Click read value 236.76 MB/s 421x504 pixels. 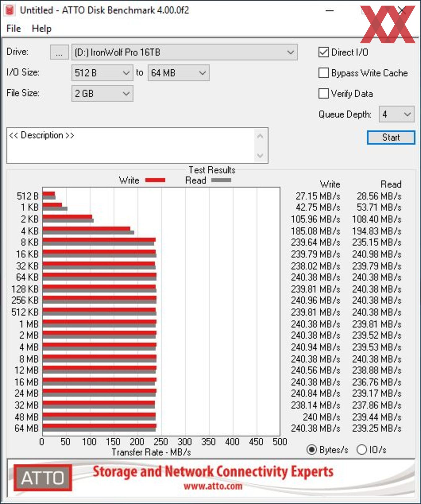377,382
